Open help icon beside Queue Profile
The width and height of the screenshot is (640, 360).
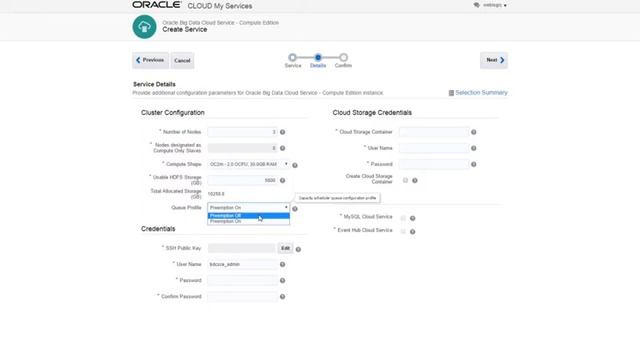(x=295, y=209)
